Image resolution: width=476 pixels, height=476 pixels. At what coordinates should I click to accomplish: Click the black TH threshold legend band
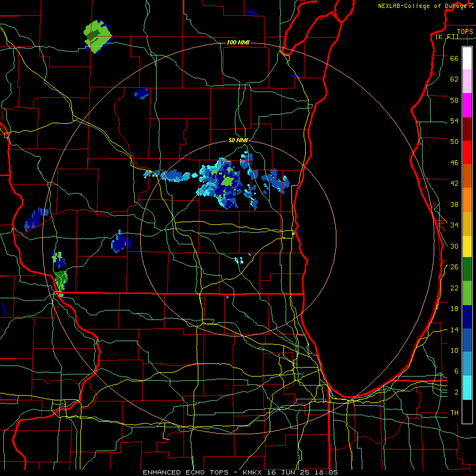(x=467, y=411)
